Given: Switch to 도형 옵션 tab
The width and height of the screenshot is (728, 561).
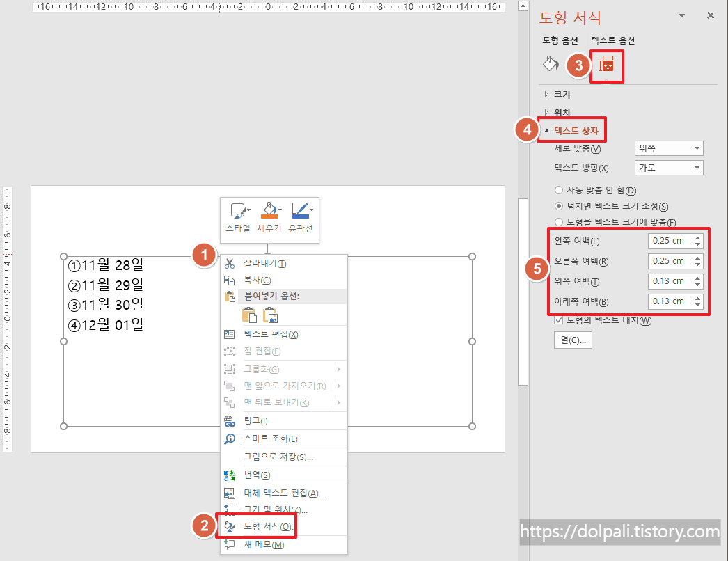Looking at the screenshot, I should point(560,40).
